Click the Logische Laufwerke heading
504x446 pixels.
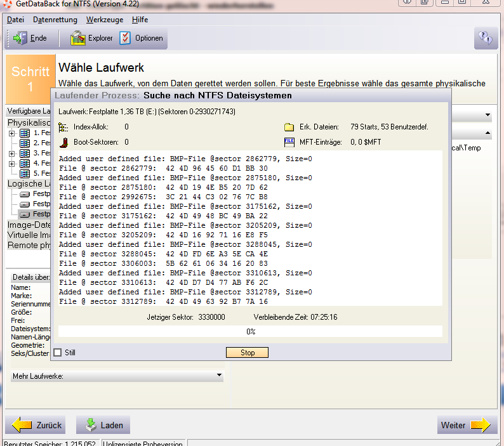point(29,184)
